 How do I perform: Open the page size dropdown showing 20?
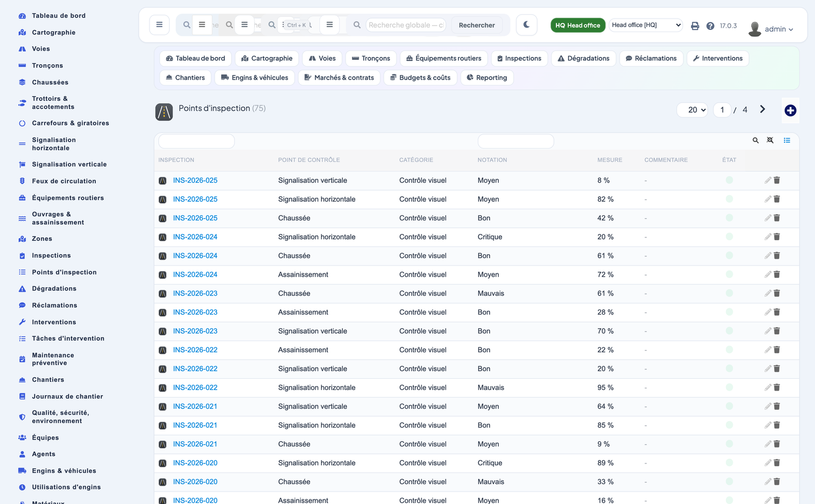point(692,110)
